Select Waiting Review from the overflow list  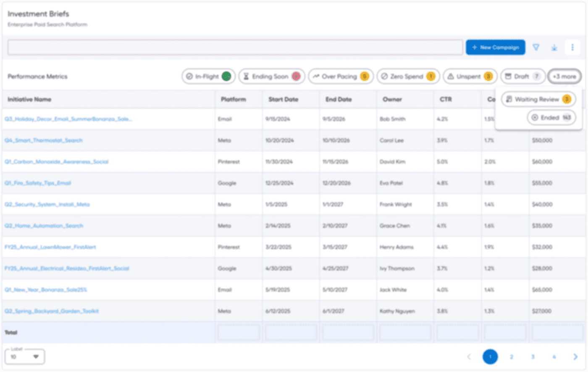point(539,99)
